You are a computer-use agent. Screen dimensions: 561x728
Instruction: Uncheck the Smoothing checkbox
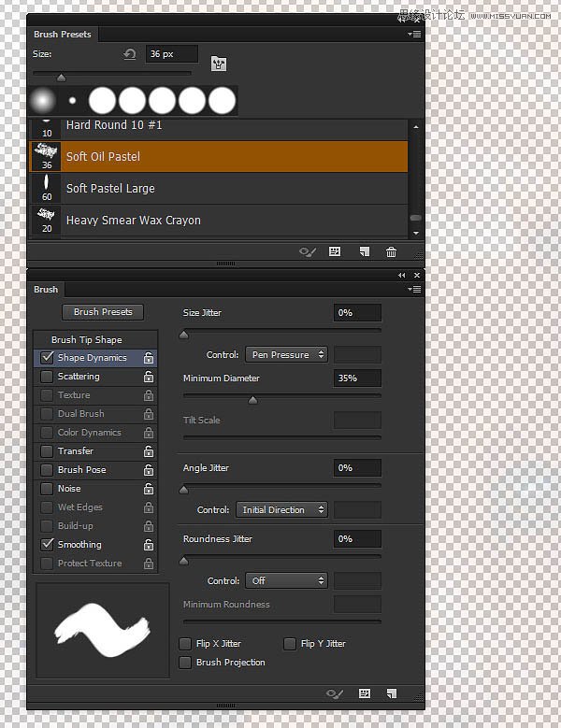pos(47,544)
